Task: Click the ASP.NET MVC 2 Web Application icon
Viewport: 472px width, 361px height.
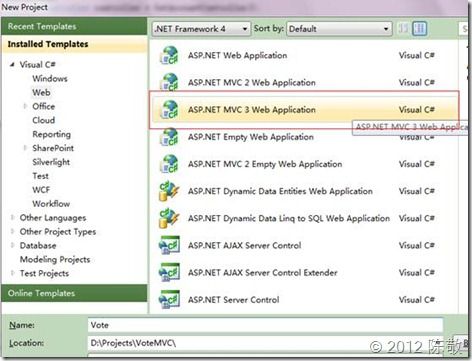Action: (x=169, y=82)
